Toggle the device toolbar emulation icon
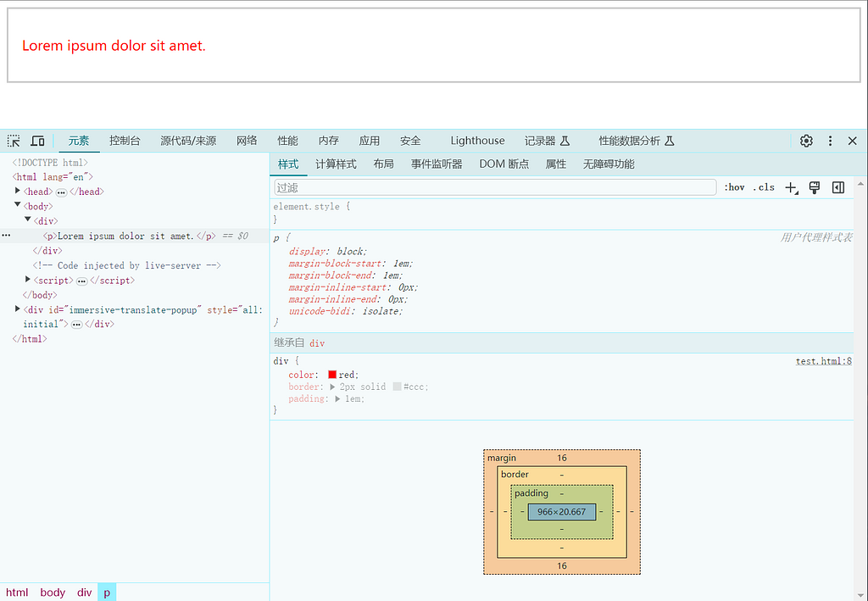The image size is (868, 601). (37, 141)
